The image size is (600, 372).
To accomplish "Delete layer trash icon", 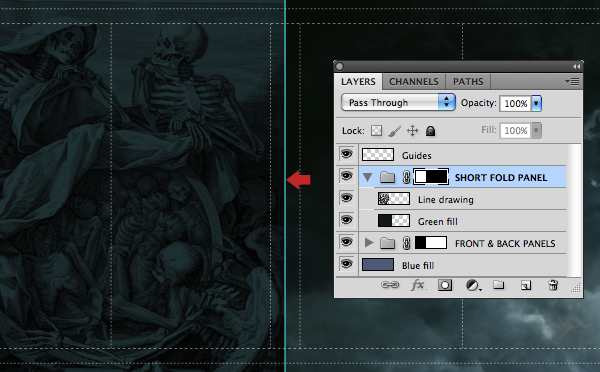I will coord(553,285).
